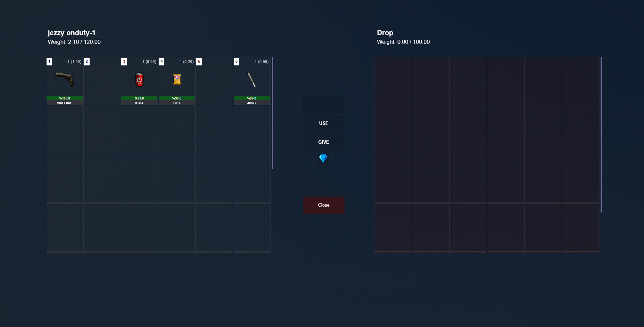Viewport: 644px width, 327px height.
Task: Select the KOLA drink can
Action: [139, 82]
